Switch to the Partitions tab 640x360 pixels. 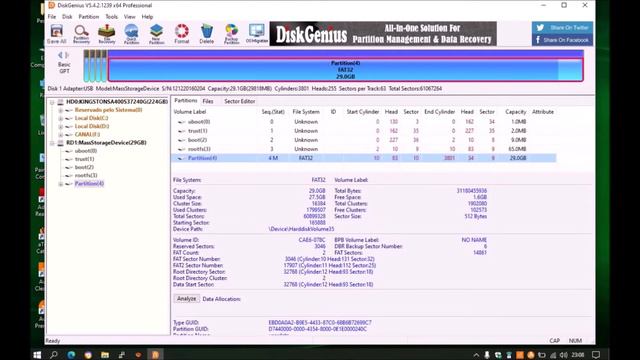tap(186, 101)
